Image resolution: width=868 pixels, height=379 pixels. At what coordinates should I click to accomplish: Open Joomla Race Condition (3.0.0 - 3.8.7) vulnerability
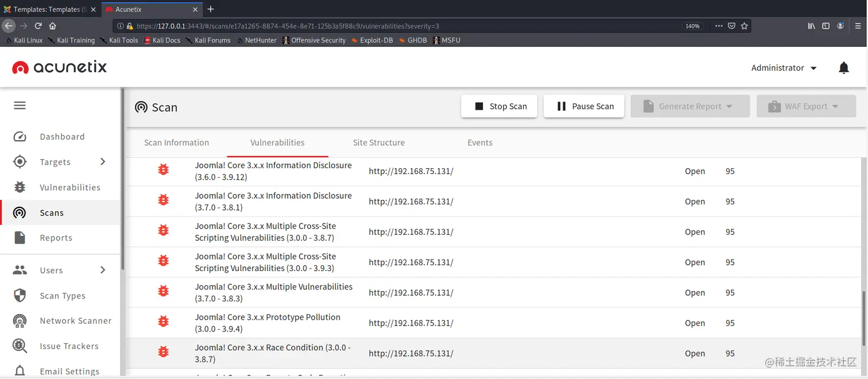coord(273,353)
